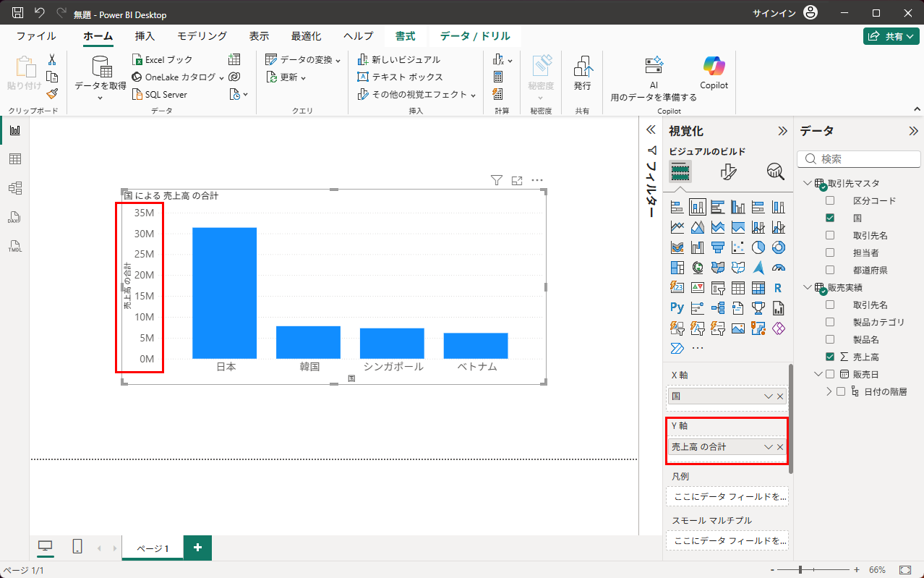924x578 pixels.
Task: Tick the 区分コード checkbox
Action: (830, 200)
